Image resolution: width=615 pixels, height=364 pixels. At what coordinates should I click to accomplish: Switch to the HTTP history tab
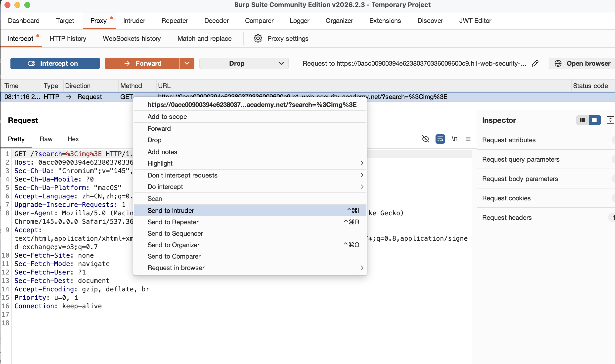click(68, 39)
